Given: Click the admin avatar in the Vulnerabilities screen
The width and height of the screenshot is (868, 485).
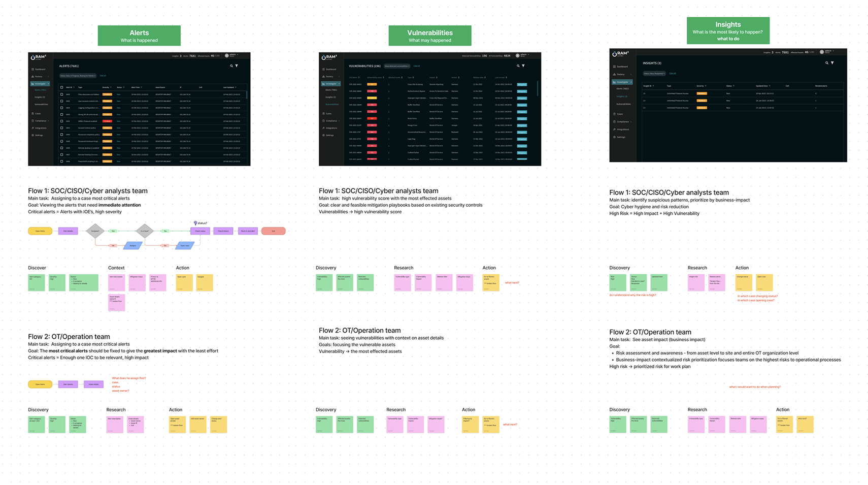Looking at the screenshot, I should pyautogui.click(x=518, y=56).
